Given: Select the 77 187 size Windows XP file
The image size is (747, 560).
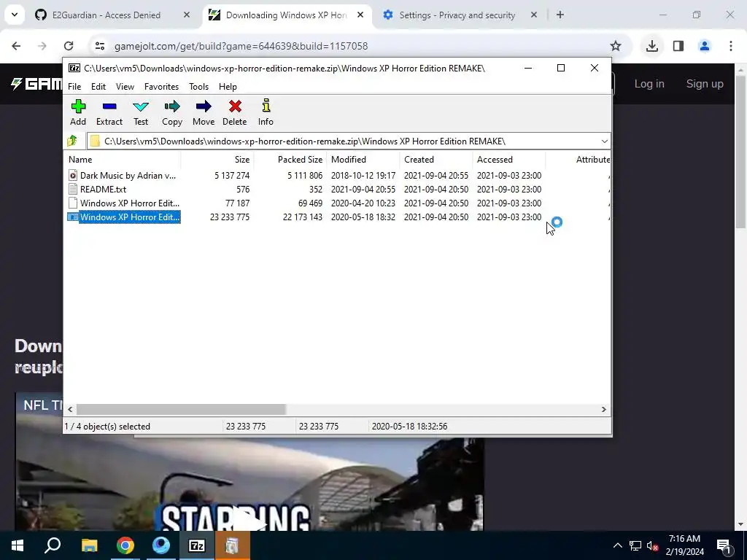Looking at the screenshot, I should (337, 203).
